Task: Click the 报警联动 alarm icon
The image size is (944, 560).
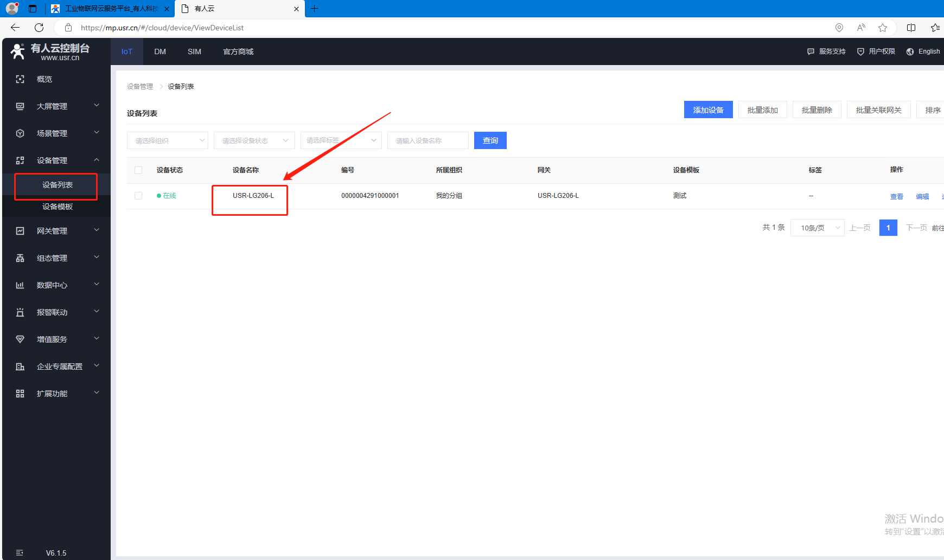Action: click(20, 312)
